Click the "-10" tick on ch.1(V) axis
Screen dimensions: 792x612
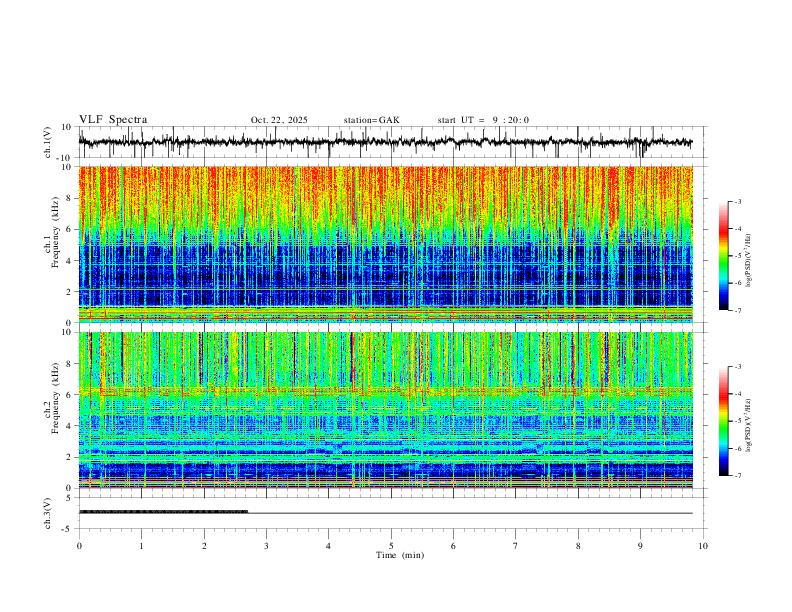point(65,158)
